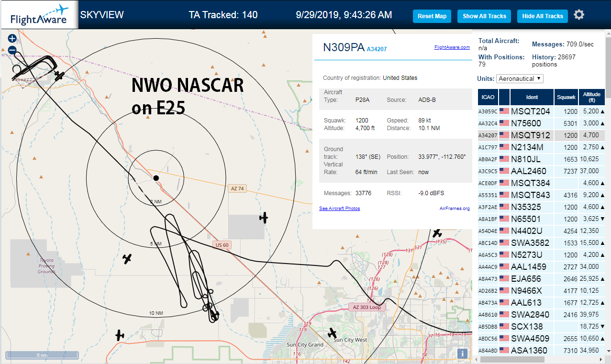The width and height of the screenshot is (611, 364).
Task: Click Hide All Tracks button
Action: [x=543, y=16]
